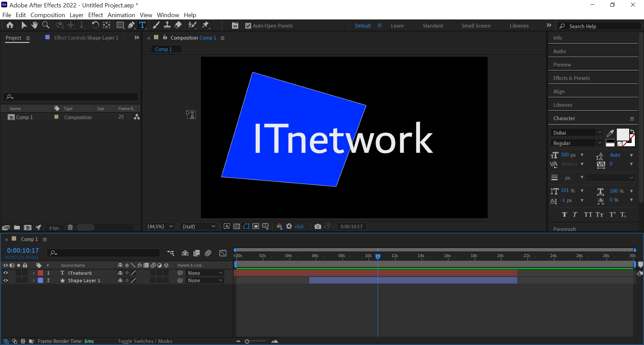Select the Hand tool
The image size is (644, 345).
(x=35, y=25)
